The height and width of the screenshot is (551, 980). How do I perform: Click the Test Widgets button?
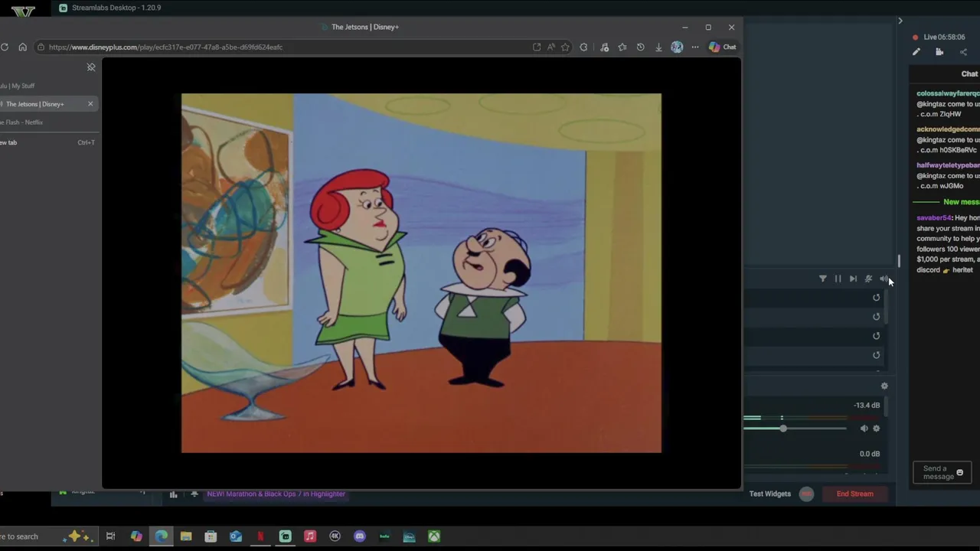click(770, 494)
